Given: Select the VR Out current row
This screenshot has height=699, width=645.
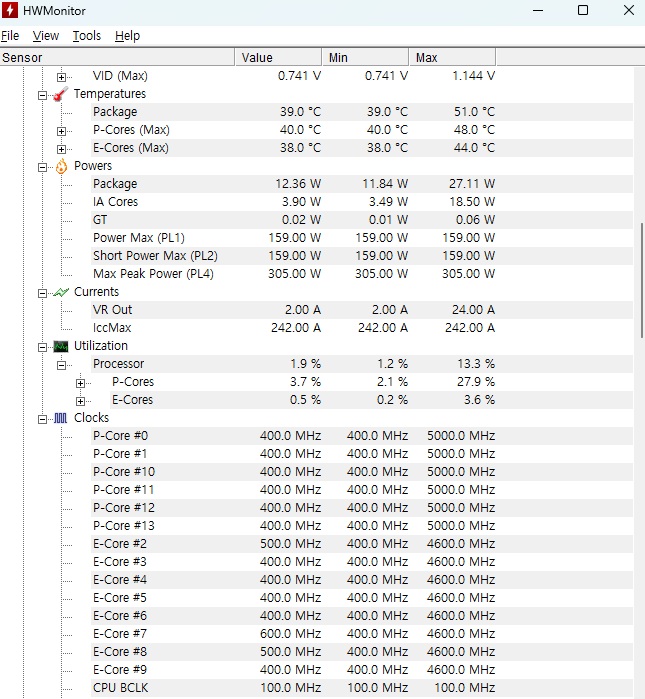Looking at the screenshot, I should point(362,310).
